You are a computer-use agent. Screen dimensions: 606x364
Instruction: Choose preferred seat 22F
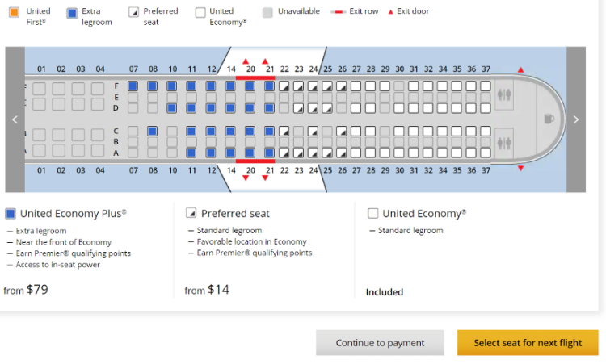click(x=284, y=86)
